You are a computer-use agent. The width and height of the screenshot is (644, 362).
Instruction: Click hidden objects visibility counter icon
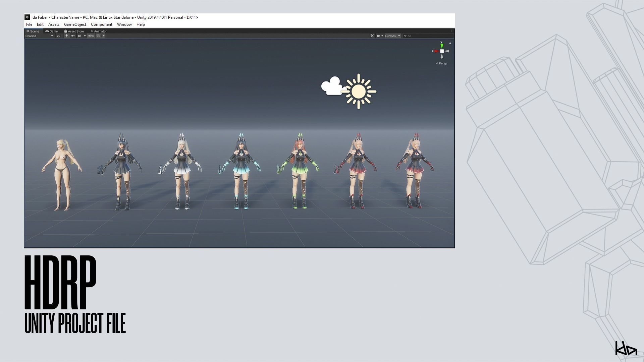tap(91, 36)
